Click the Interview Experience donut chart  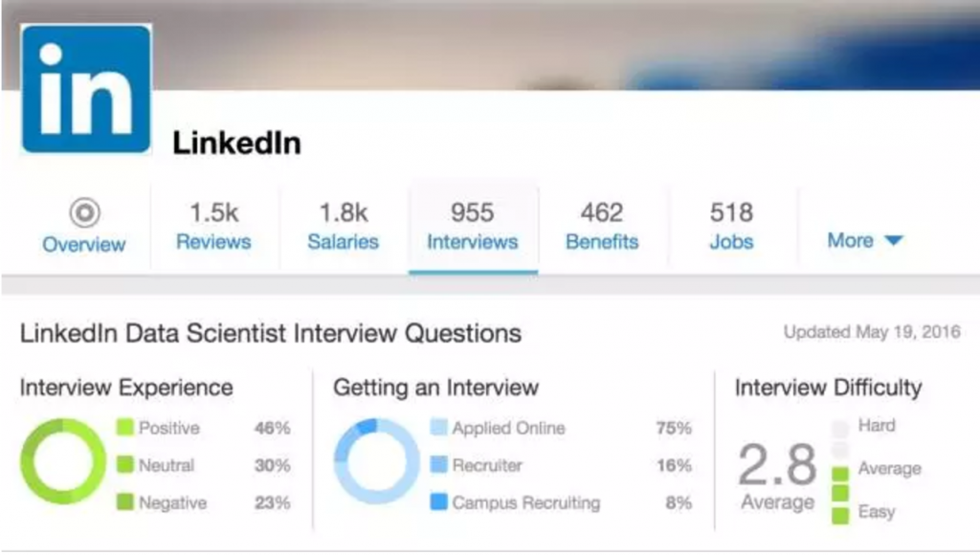tap(63, 463)
